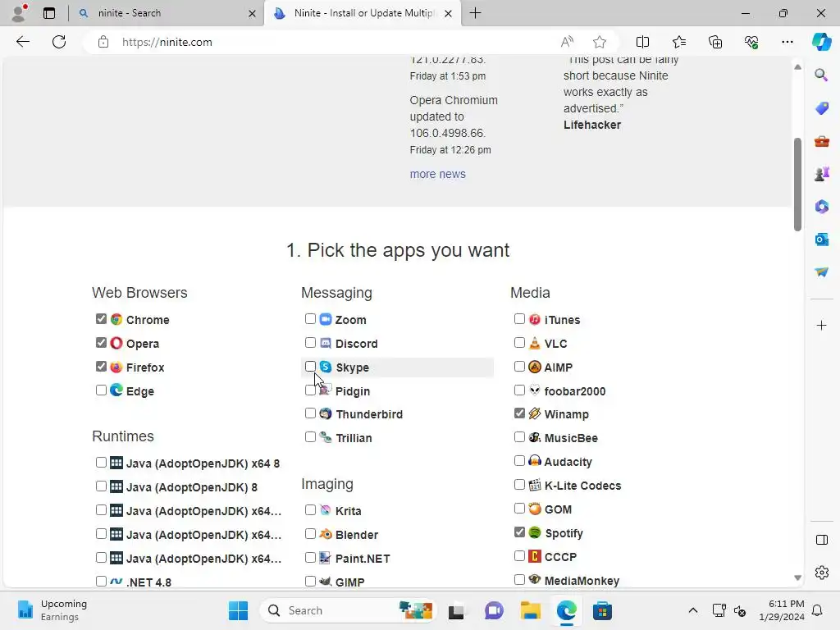Open the Upcoming Earnings widget
Viewport: 840px width, 630px height.
pyautogui.click(x=52, y=610)
